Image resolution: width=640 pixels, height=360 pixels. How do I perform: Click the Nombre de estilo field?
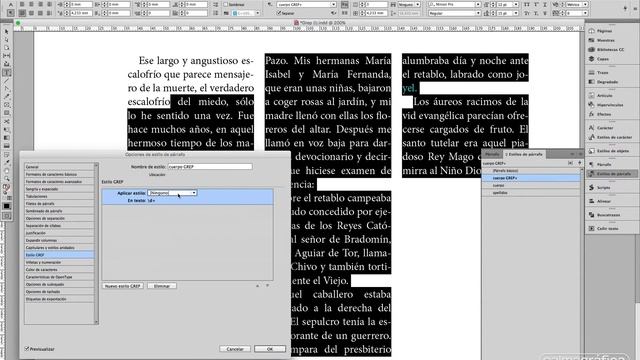[x=210, y=167]
